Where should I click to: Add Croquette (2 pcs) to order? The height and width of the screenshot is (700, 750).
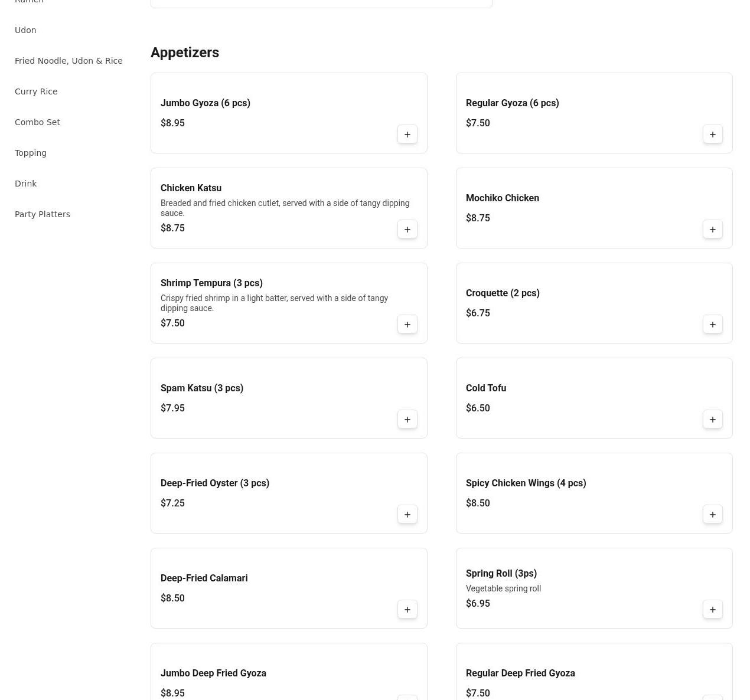[x=712, y=325]
